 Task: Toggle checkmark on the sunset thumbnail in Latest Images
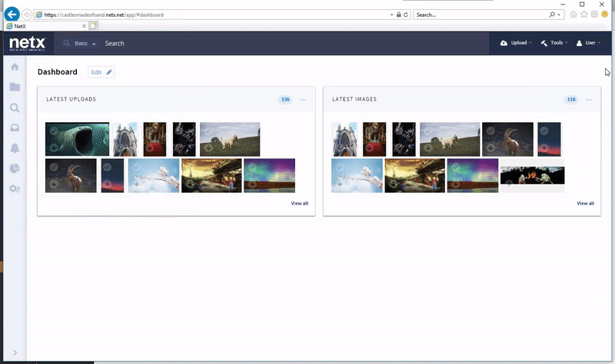[544, 131]
